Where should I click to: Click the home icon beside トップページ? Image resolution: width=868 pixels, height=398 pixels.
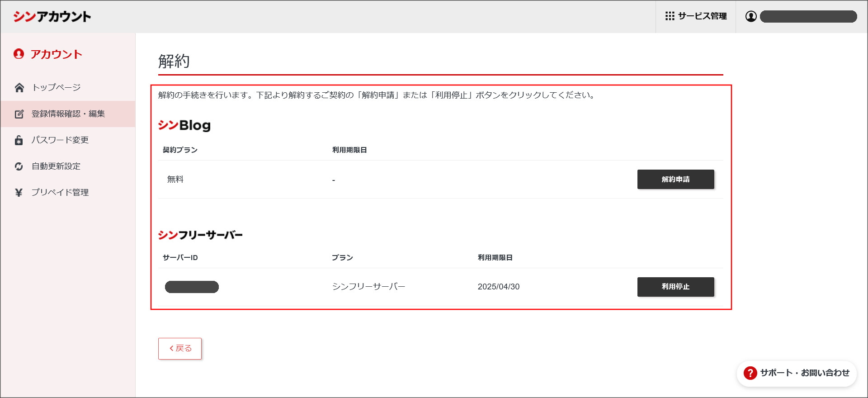(x=19, y=87)
